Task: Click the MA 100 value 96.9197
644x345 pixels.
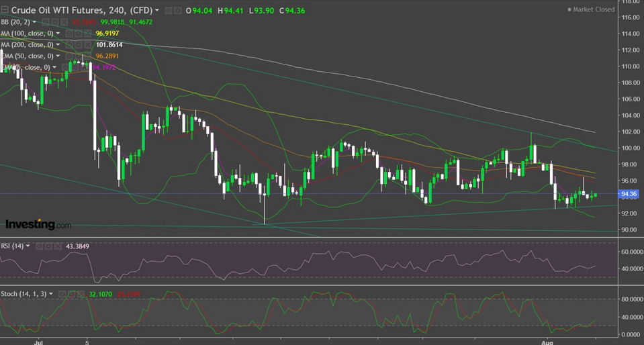Action: 107,34
